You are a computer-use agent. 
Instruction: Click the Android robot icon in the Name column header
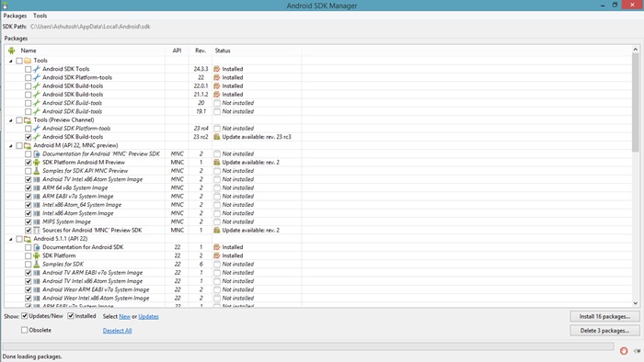click(11, 51)
